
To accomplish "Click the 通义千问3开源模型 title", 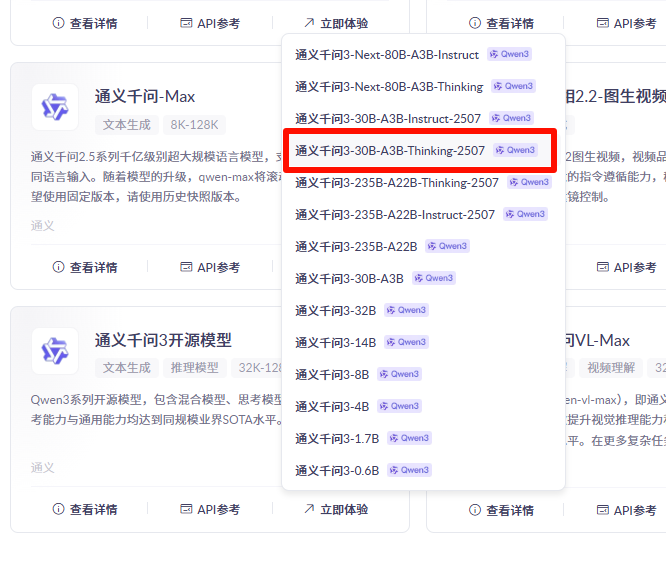I will coord(163,340).
